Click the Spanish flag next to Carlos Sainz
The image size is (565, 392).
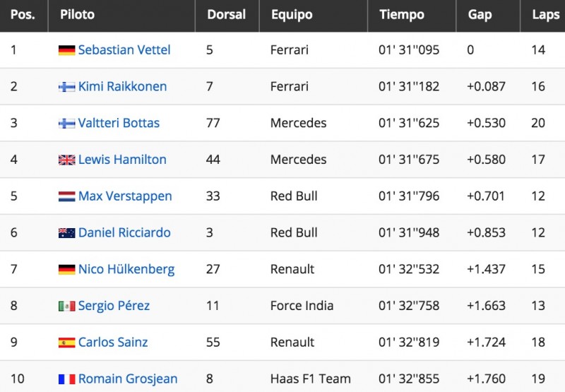[66, 343]
